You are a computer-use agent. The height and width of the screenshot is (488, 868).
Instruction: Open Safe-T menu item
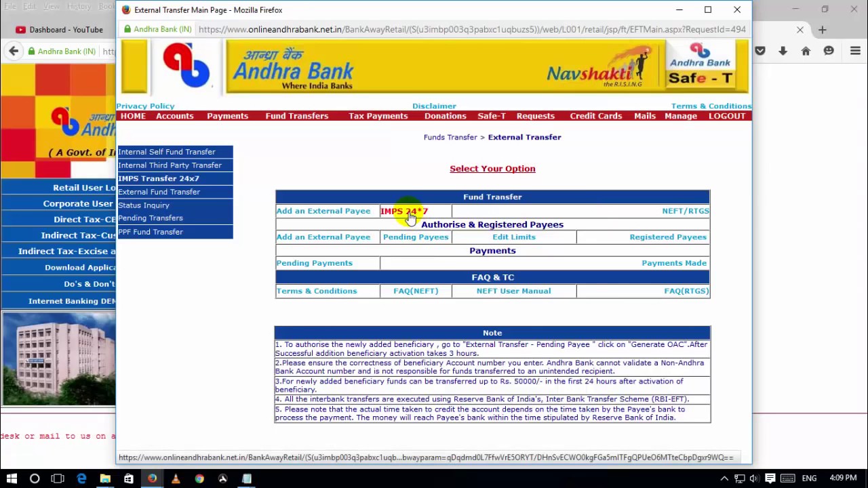click(492, 116)
